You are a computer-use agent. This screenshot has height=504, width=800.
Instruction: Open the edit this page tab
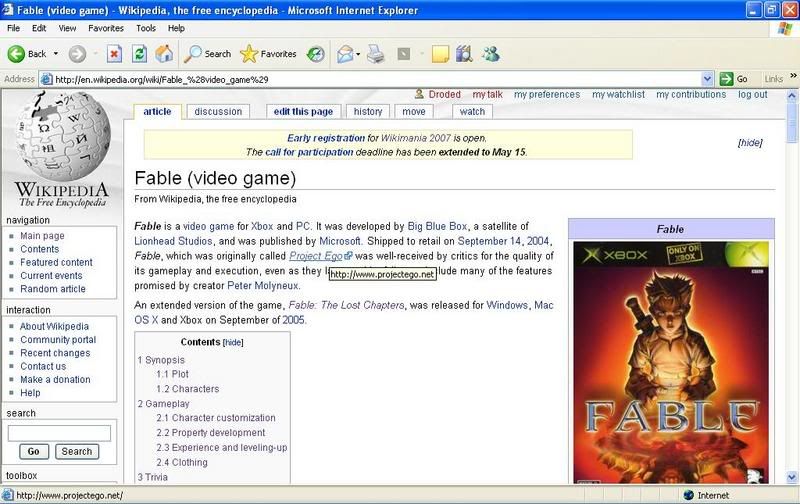tap(303, 112)
